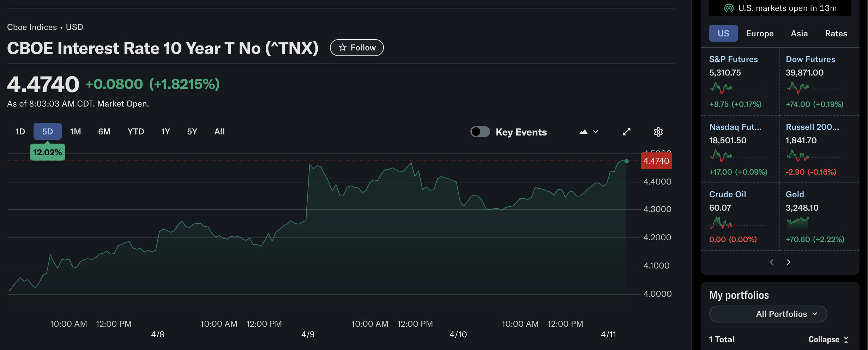Click the mountain chart type icon
The height and width of the screenshot is (350, 868).
tap(584, 132)
